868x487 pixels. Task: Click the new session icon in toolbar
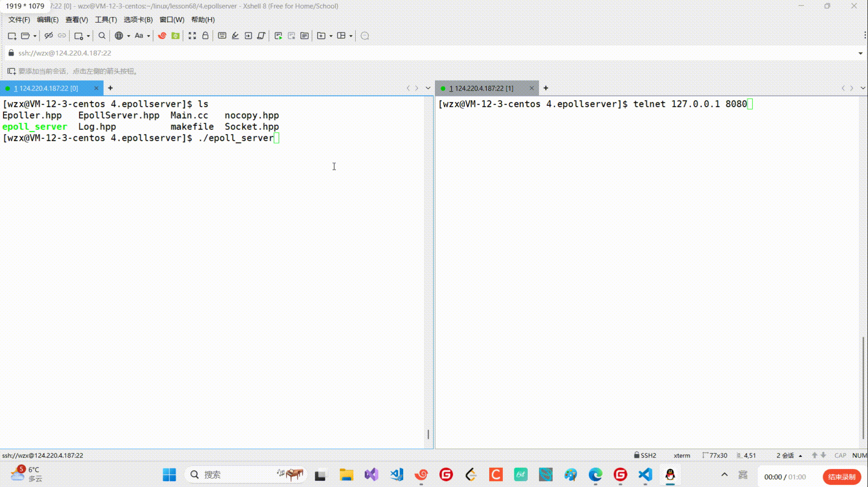coord(12,36)
